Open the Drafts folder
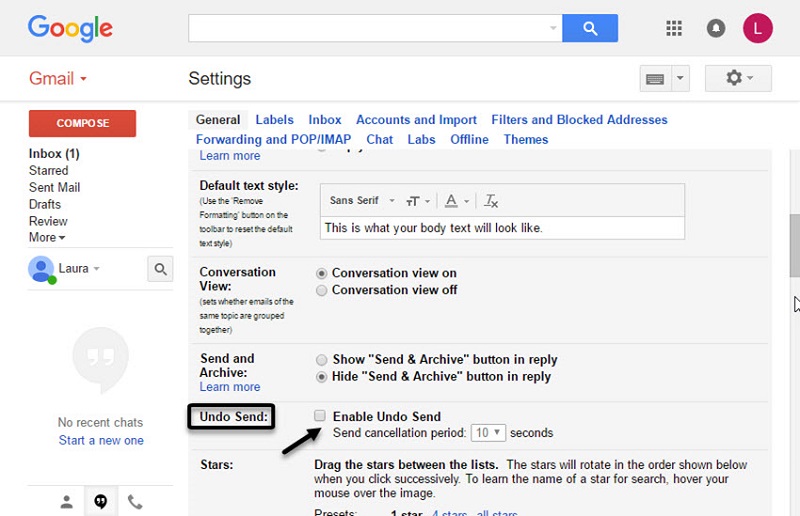The width and height of the screenshot is (800, 516). point(45,204)
